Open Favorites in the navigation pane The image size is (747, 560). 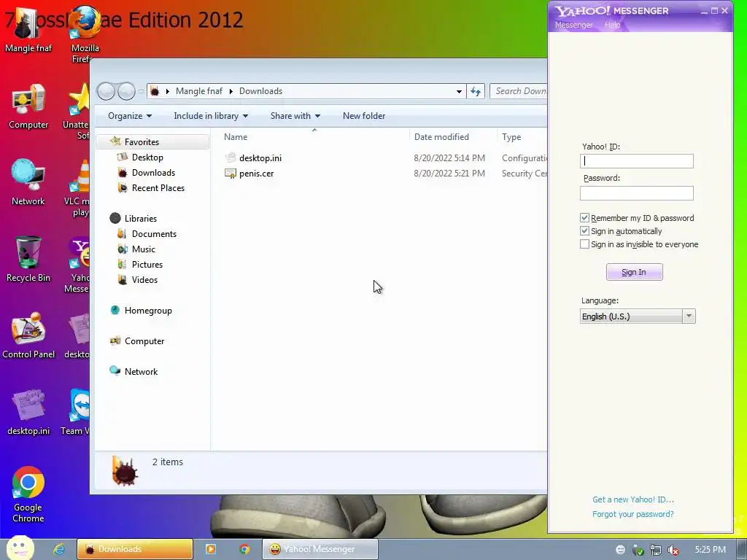point(142,142)
